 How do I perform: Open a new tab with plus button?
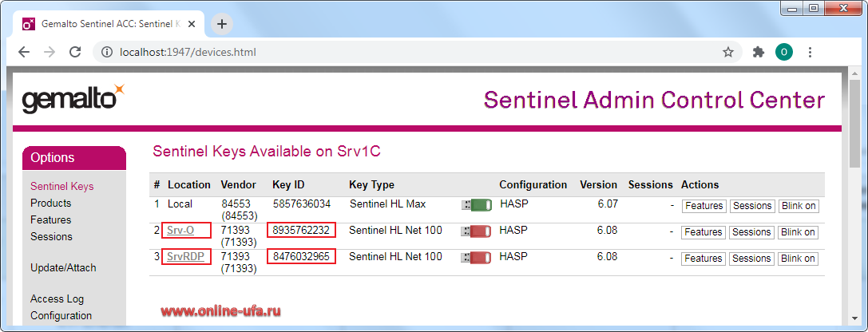point(222,24)
